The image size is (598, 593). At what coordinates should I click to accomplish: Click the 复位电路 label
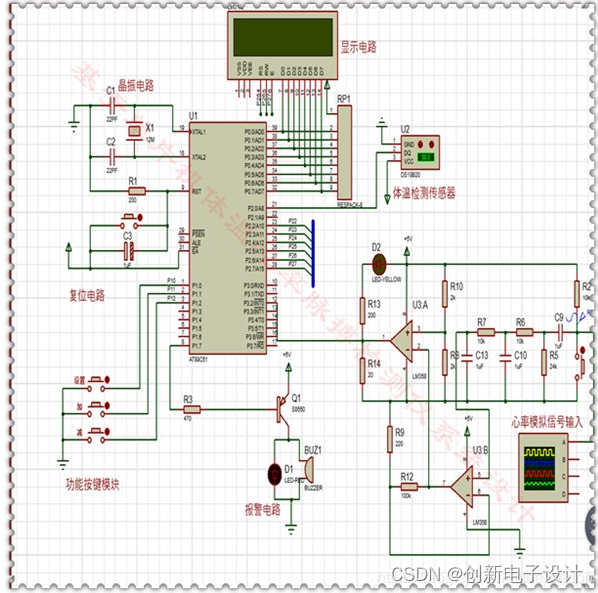point(87,295)
